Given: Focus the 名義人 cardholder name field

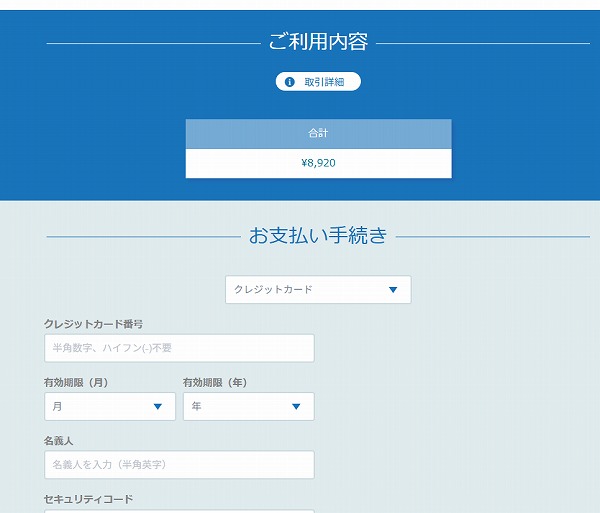Looking at the screenshot, I should 179,465.
